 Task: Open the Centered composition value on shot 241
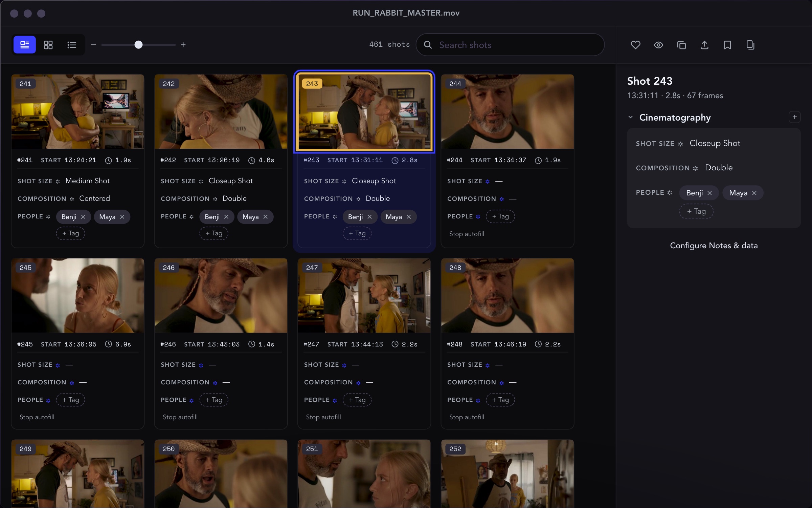coord(94,198)
